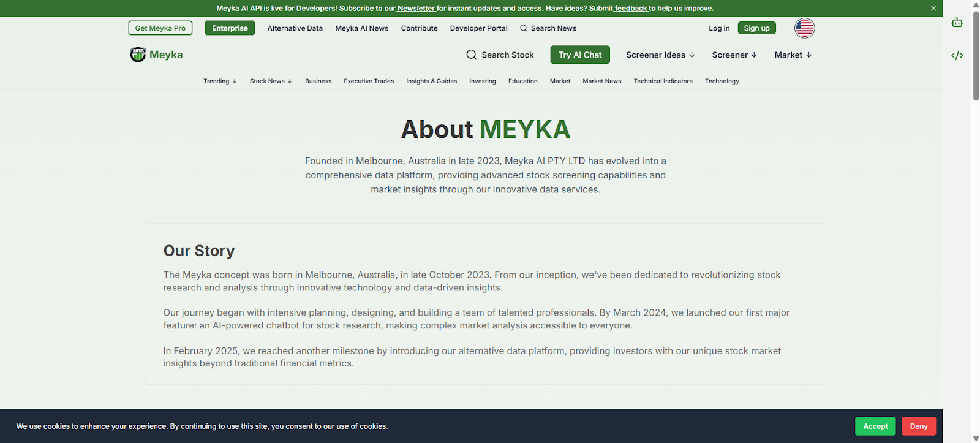
Task: Expand the Screener dropdown menu
Action: pyautogui.click(x=734, y=55)
